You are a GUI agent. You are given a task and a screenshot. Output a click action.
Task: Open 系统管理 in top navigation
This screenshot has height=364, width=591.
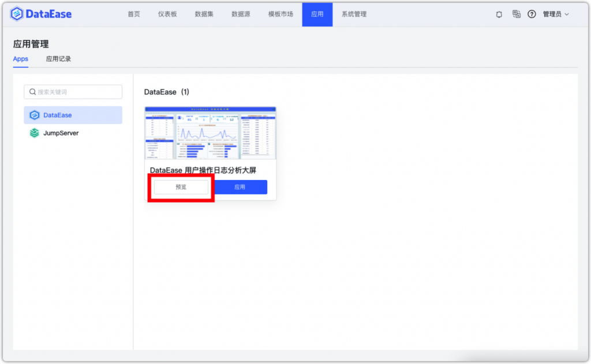354,14
